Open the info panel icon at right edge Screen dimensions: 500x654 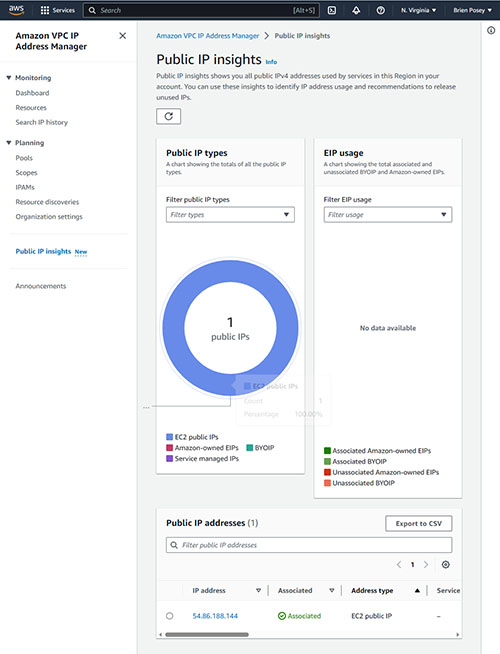[x=491, y=30]
